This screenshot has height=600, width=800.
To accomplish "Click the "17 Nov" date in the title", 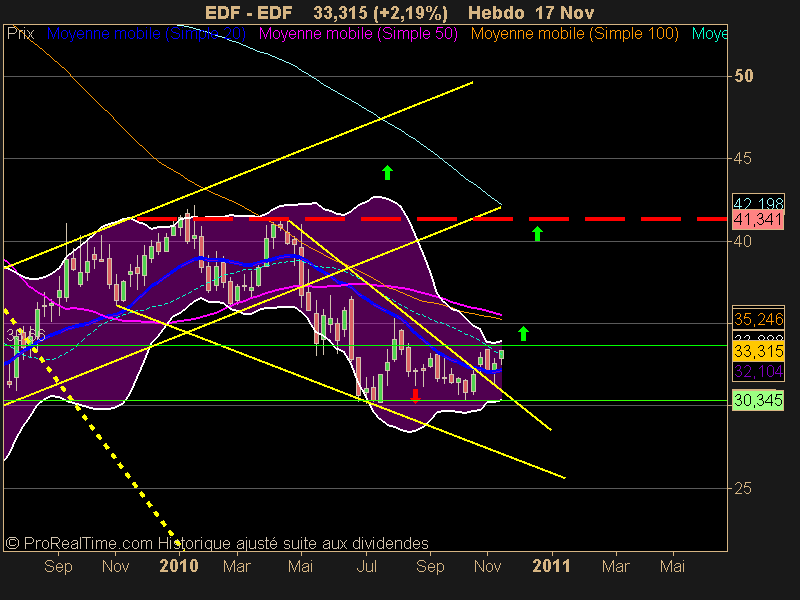I will [x=565, y=13].
